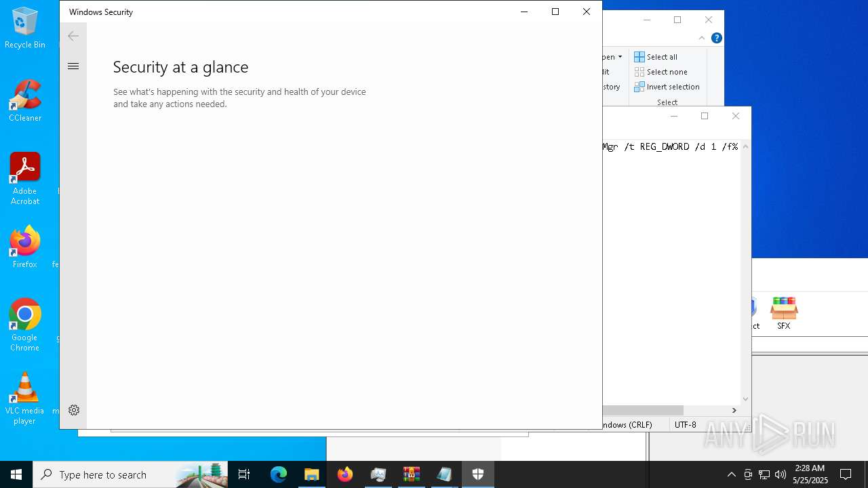Maximize the File Explorer window
Viewport: 868px width, 488px height.
(677, 20)
